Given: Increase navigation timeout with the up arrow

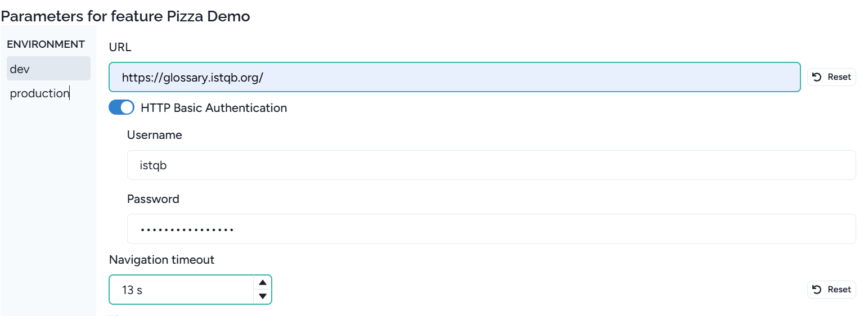Looking at the screenshot, I should 262,282.
